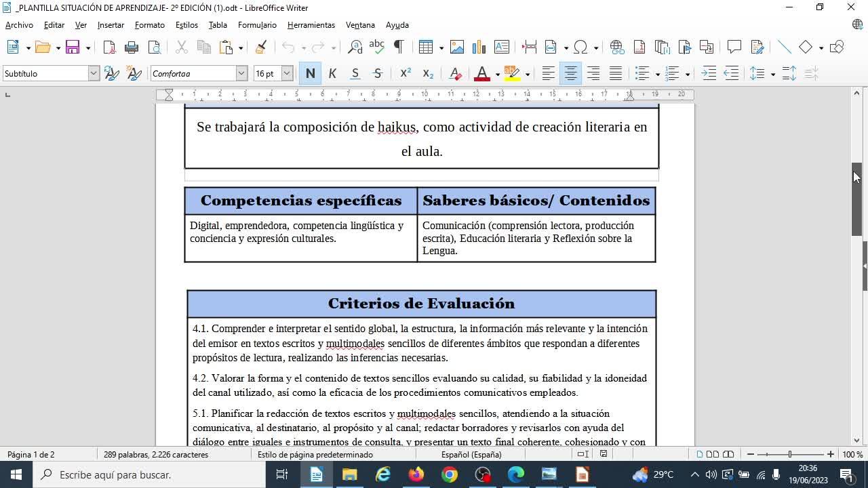Viewport: 868px width, 488px height.
Task: Adjust the zoom slider in status bar
Action: (790, 454)
